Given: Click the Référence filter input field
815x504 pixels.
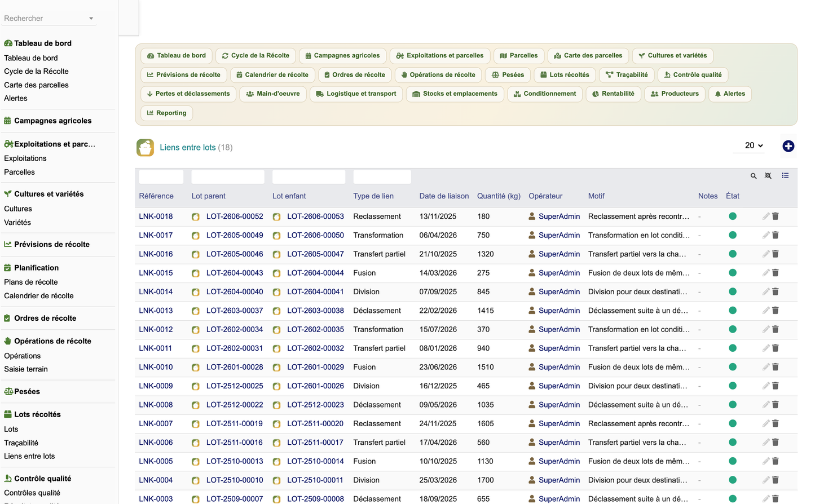Looking at the screenshot, I should (x=161, y=176).
